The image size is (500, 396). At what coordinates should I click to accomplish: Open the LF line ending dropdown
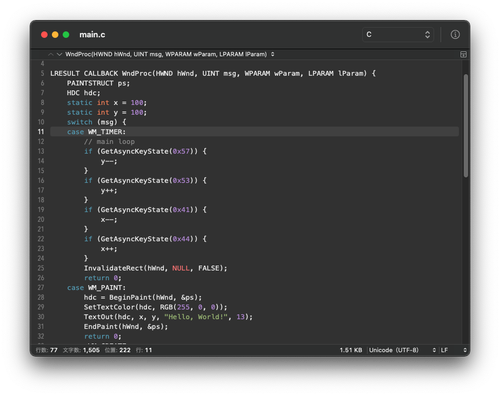coord(453,350)
